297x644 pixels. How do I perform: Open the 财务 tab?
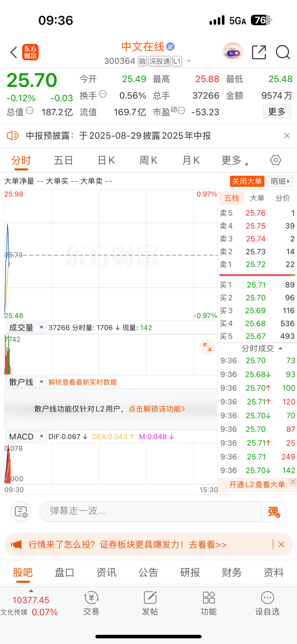coord(232,572)
